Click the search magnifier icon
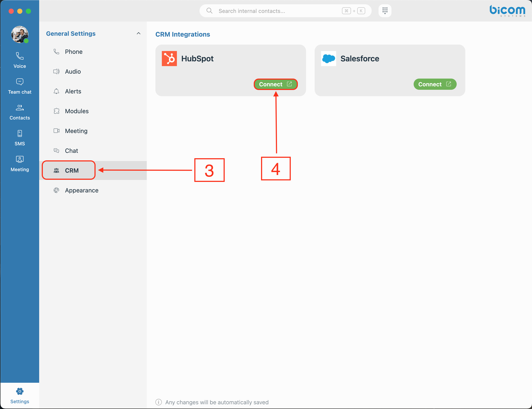This screenshot has width=532, height=409. tap(209, 11)
